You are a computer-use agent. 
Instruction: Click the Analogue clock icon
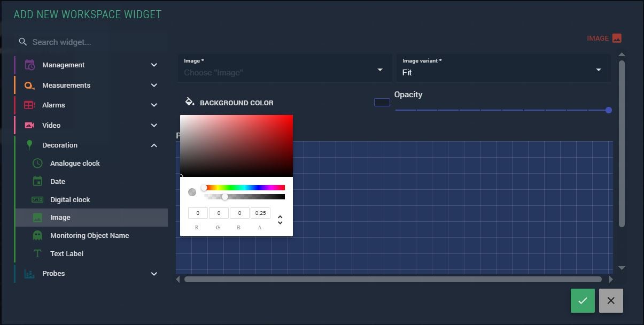[x=37, y=164]
